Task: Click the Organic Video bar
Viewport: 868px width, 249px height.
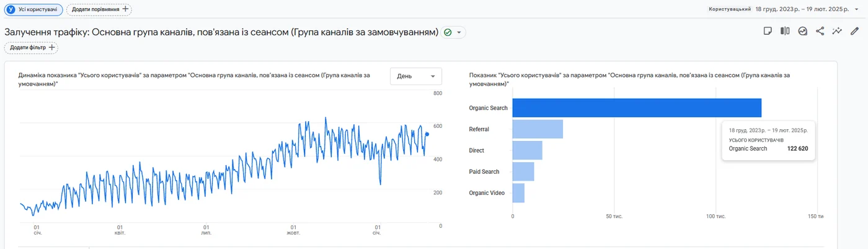Action: 518,192
